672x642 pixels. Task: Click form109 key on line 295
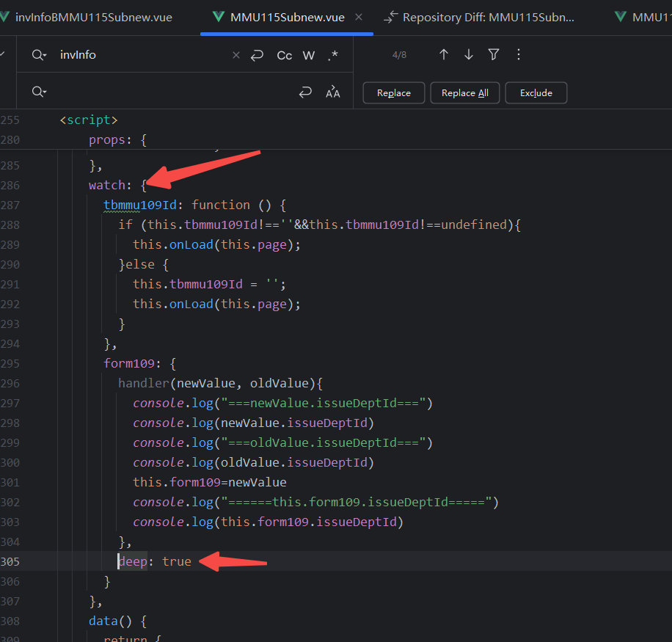pos(129,363)
